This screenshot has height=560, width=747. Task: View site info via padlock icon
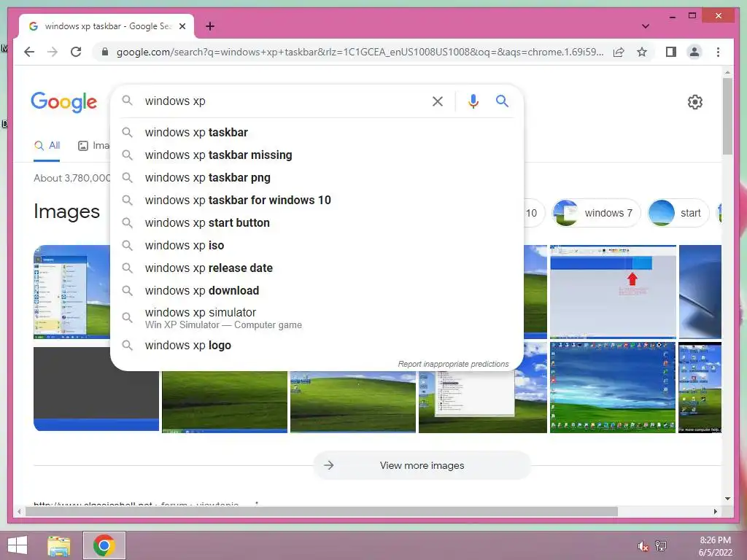pos(105,52)
